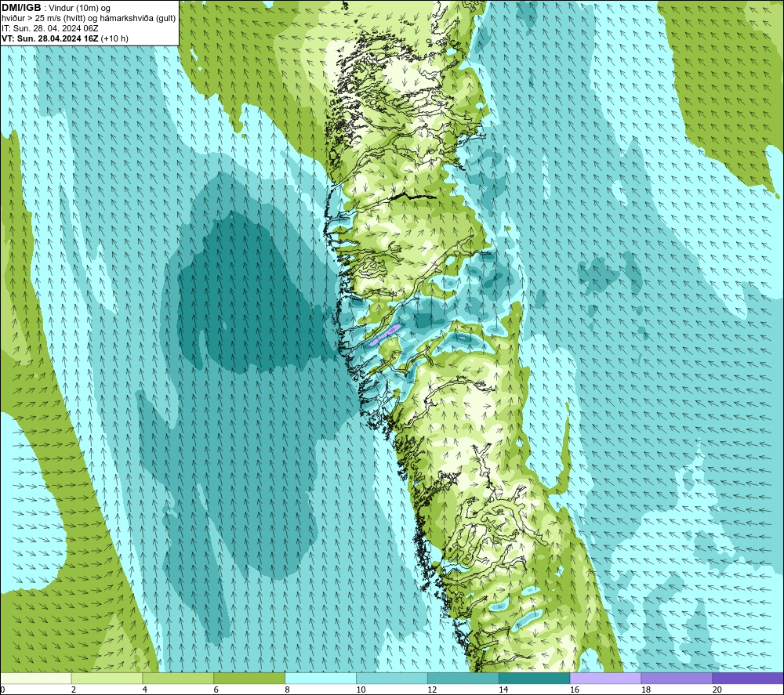The image size is (784, 695).
Task: Click the 6–8 m/s olive green colorbar segment
Action: click(x=249, y=679)
